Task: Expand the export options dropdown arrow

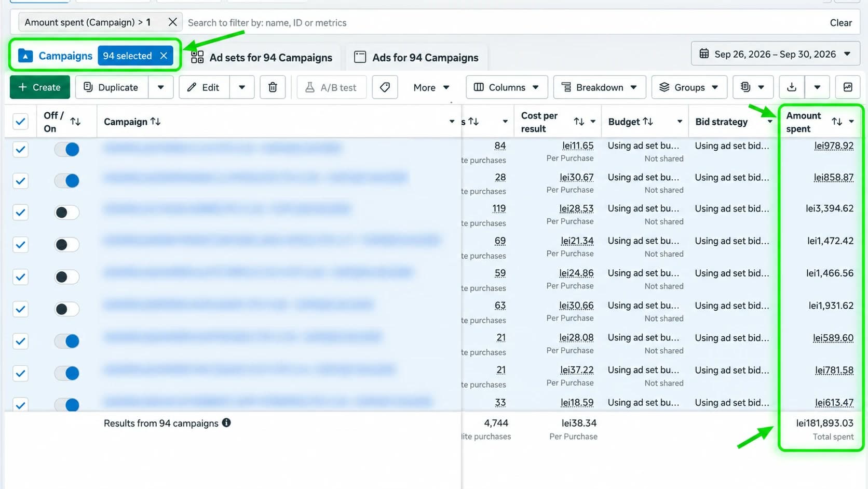Action: (817, 87)
